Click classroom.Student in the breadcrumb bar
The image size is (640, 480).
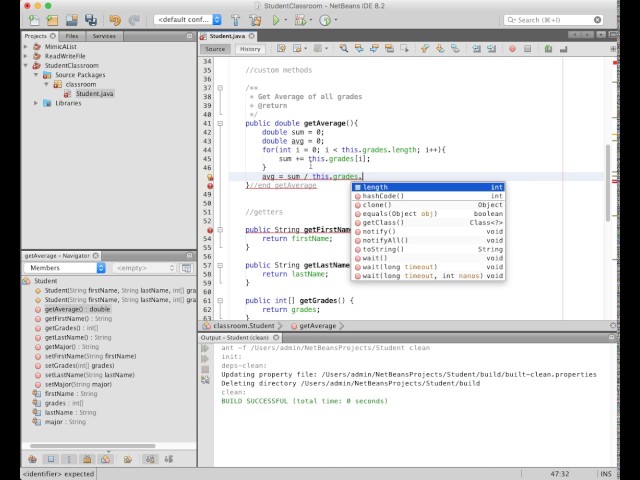click(244, 326)
